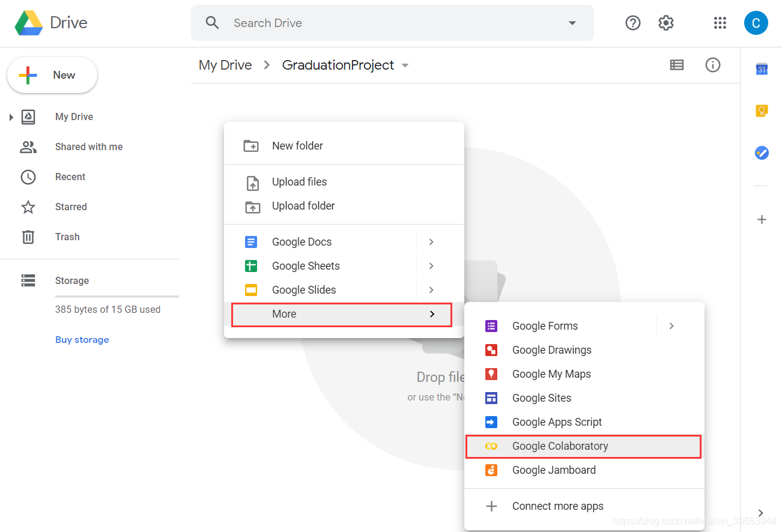This screenshot has height=532, width=782.
Task: Open the Trash section
Action: tap(67, 237)
